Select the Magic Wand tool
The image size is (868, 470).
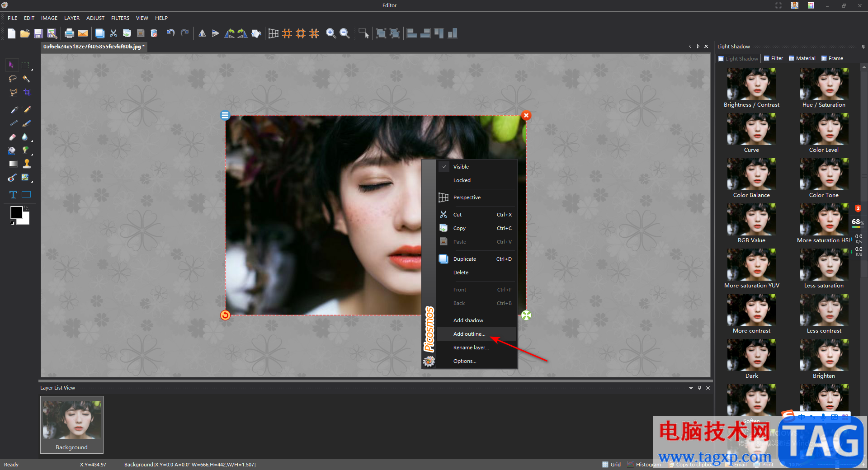pyautogui.click(x=27, y=79)
